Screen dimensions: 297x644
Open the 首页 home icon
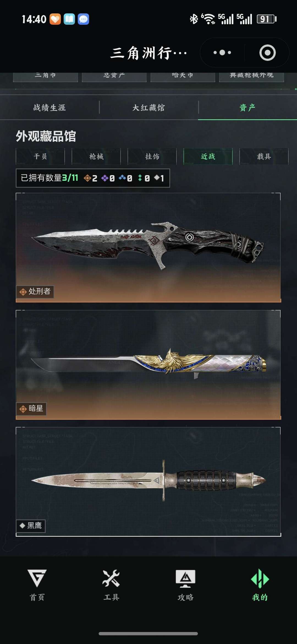tap(37, 585)
